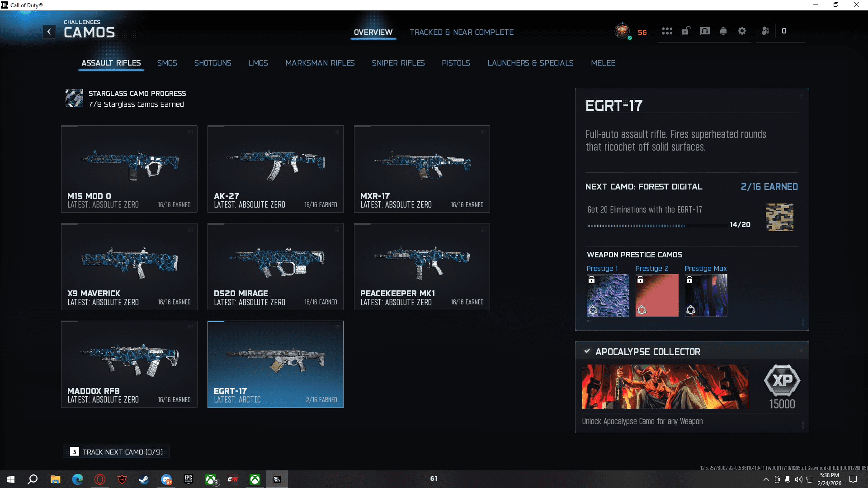Select the locked Prestige Max camo
This screenshot has width=868, height=488.
pos(706,295)
